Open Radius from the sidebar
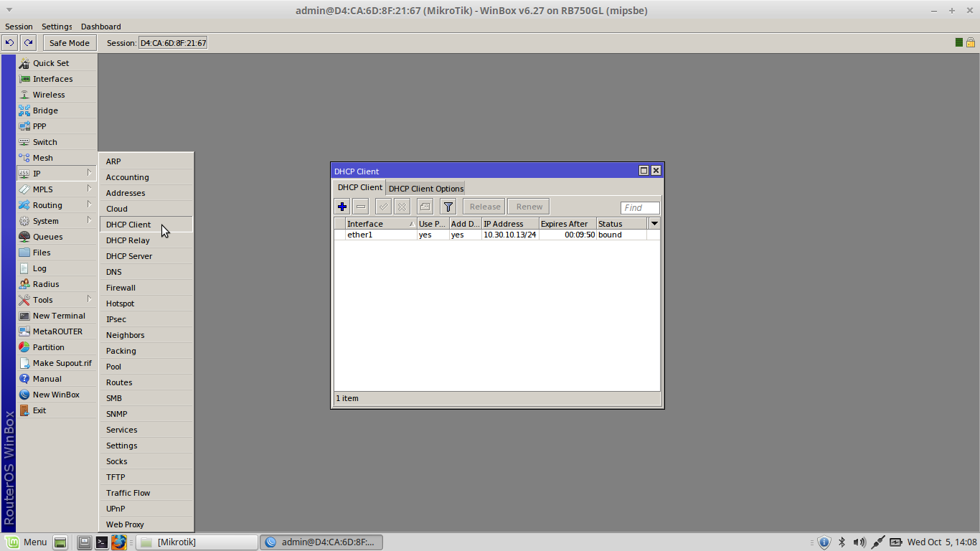 point(57,284)
